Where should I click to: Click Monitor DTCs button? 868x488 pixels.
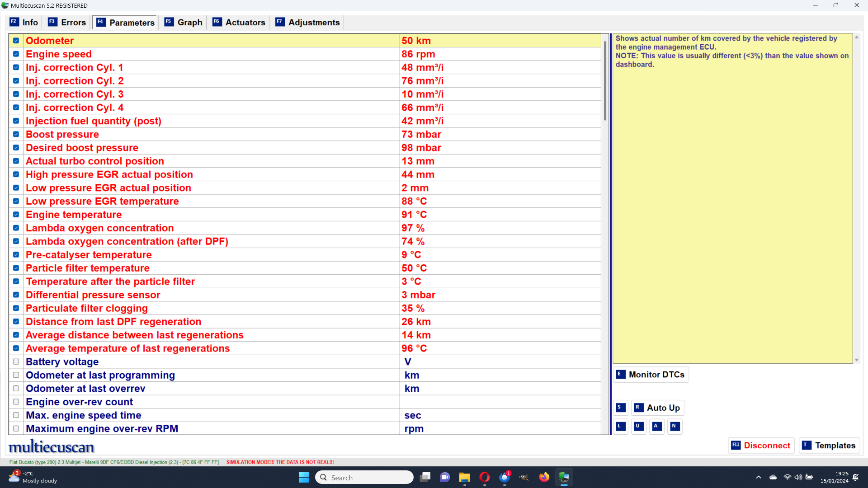coord(651,375)
